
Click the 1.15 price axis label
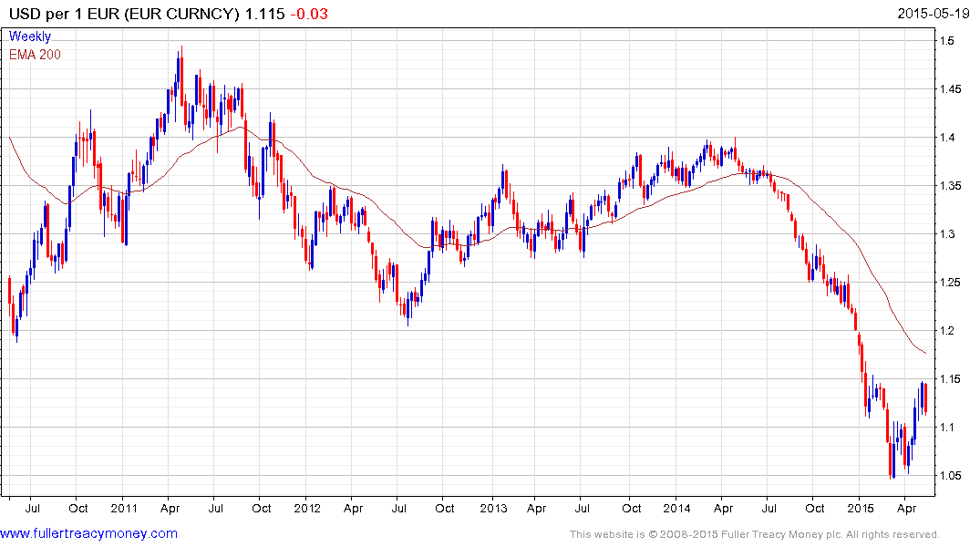click(951, 379)
